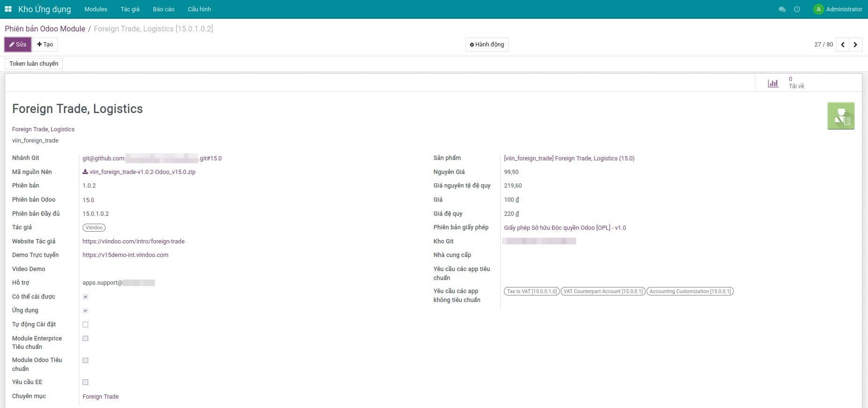Image resolution: width=868 pixels, height=408 pixels.
Task: Expand the Báo cáo menu
Action: point(163,9)
